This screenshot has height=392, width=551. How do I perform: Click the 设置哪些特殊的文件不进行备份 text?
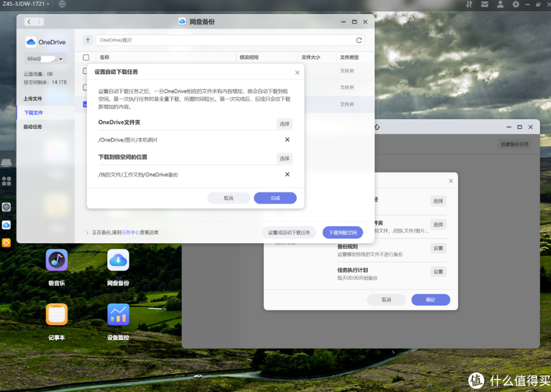coord(370,255)
